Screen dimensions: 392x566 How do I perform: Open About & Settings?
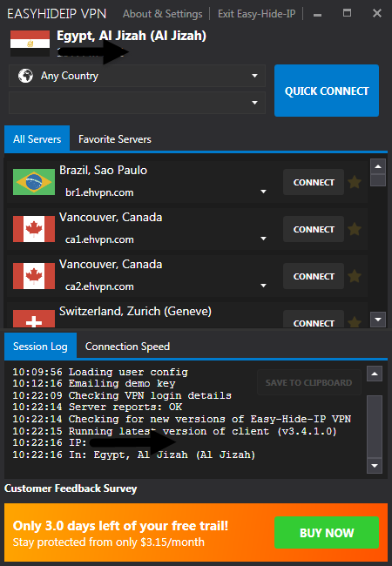coord(162,14)
